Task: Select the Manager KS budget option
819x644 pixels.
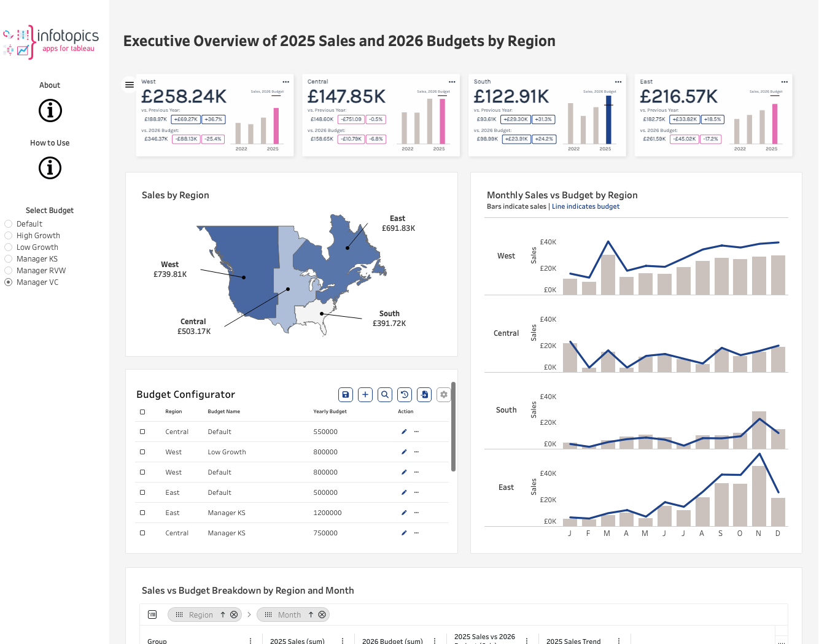Action: click(x=9, y=259)
